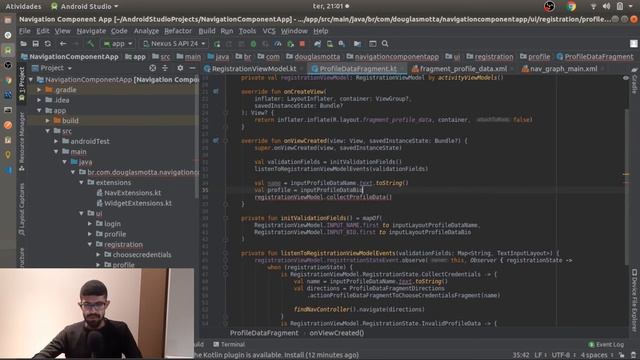Viewport: 640px width, 360px height.
Task: Switch to RegistrationViewModel.kt tab
Action: [x=254, y=69]
